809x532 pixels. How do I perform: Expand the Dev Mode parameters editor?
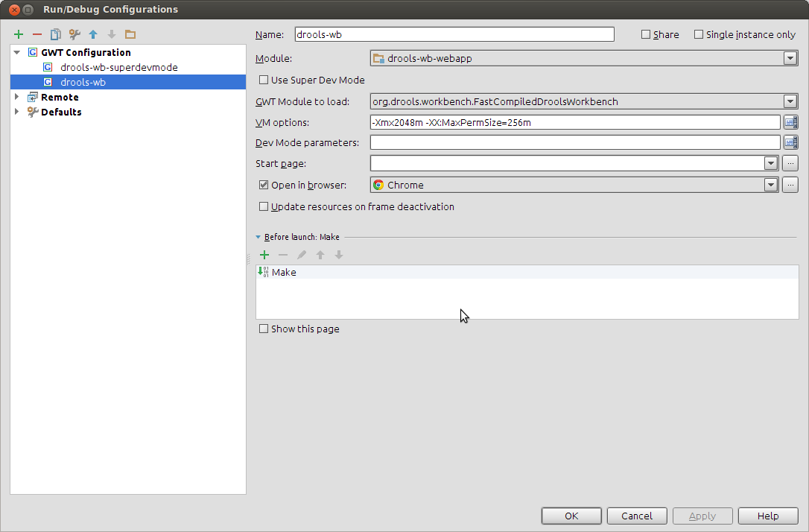[x=790, y=142]
